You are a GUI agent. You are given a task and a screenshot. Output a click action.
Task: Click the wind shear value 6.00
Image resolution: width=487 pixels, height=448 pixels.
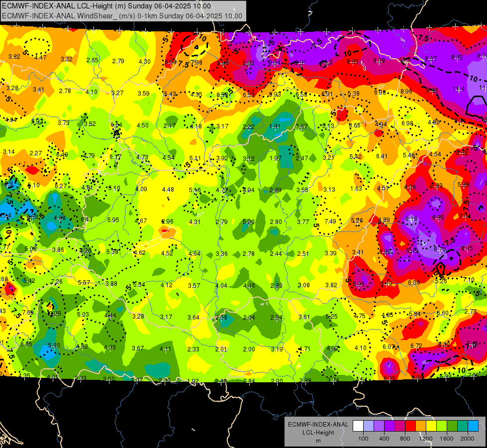point(414,282)
